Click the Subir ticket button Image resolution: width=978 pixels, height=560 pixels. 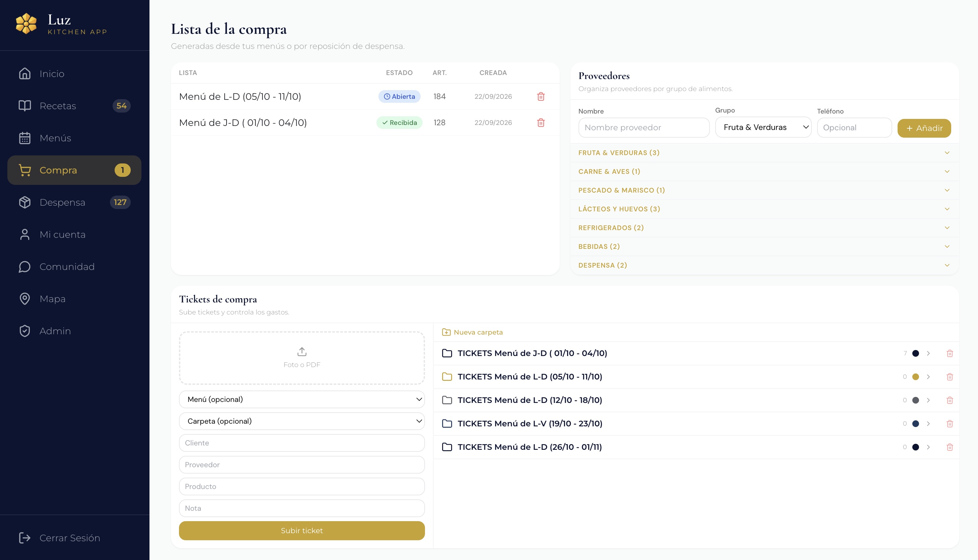(302, 531)
